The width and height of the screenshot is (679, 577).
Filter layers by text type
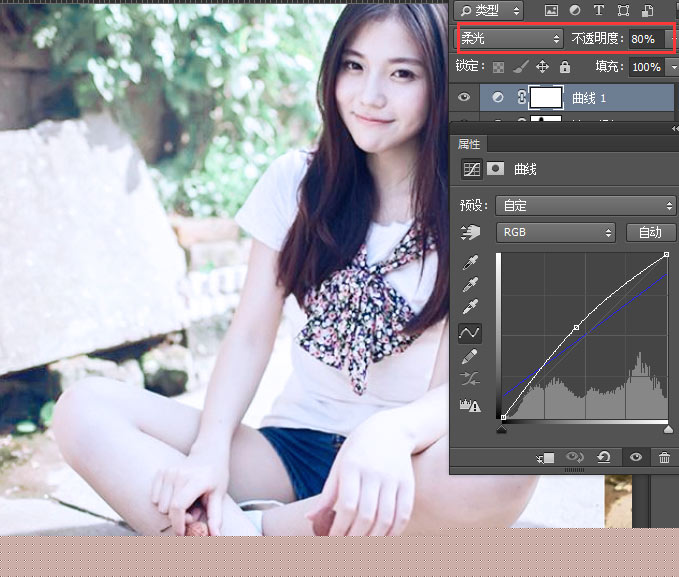pos(599,10)
